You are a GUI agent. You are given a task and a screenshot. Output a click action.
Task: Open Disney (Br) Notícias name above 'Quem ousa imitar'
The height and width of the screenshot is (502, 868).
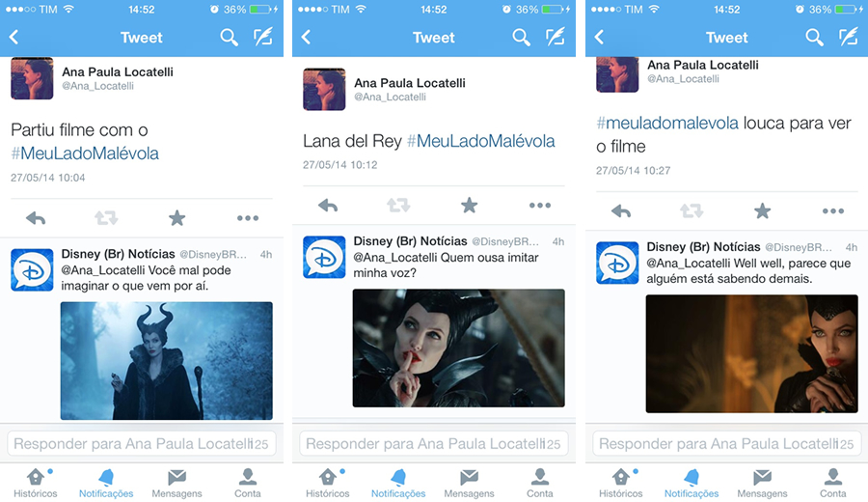coord(410,241)
